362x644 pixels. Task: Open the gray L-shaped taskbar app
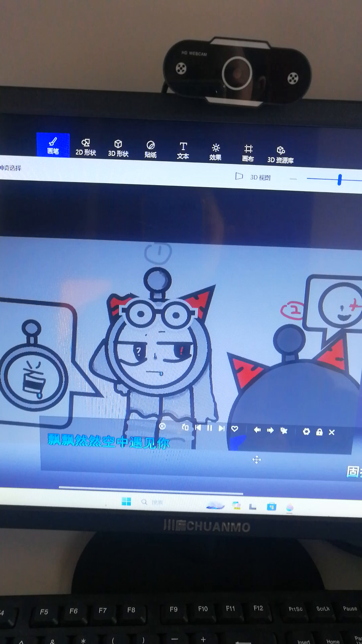tap(253, 506)
